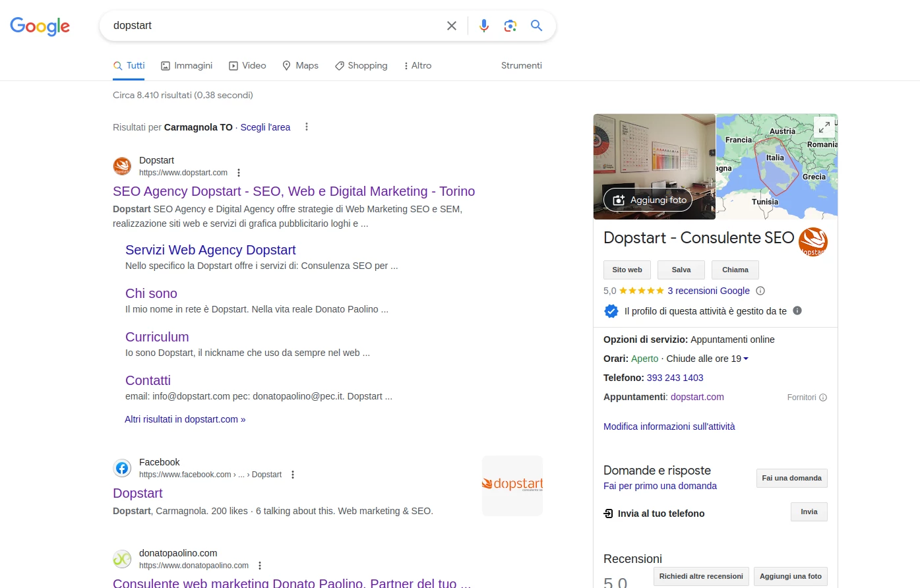The width and height of the screenshot is (920, 588).
Task: Click the Salva button
Action: [681, 270]
